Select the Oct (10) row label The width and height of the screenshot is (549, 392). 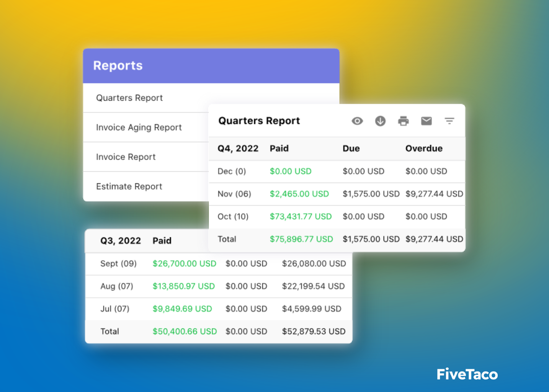coord(233,217)
